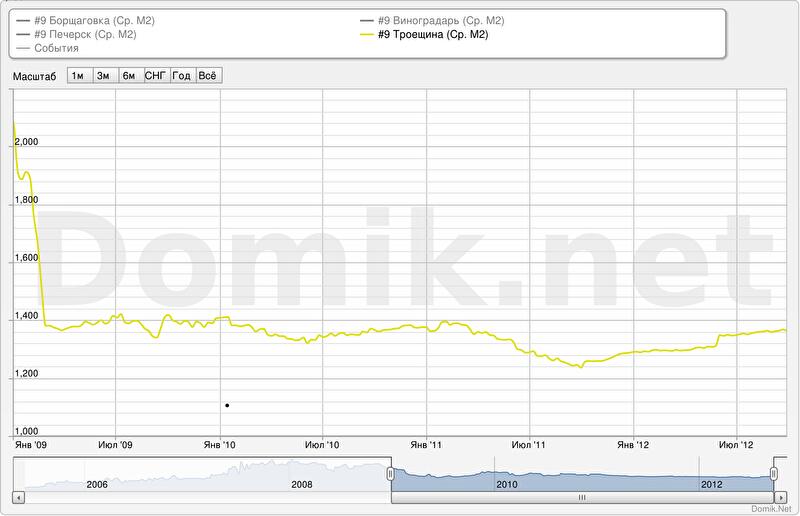The image size is (800, 516).
Task: Select the 6м zoom range
Action: click(x=129, y=76)
